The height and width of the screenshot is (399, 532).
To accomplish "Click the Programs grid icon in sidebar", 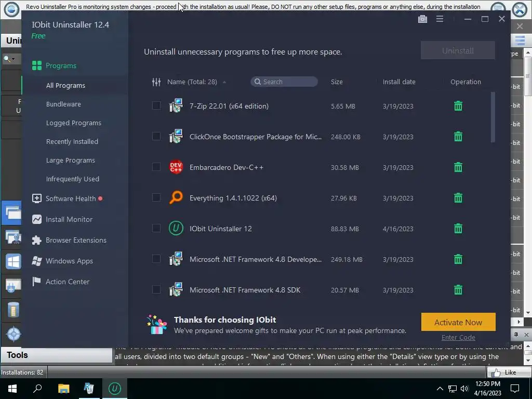I will tap(37, 65).
